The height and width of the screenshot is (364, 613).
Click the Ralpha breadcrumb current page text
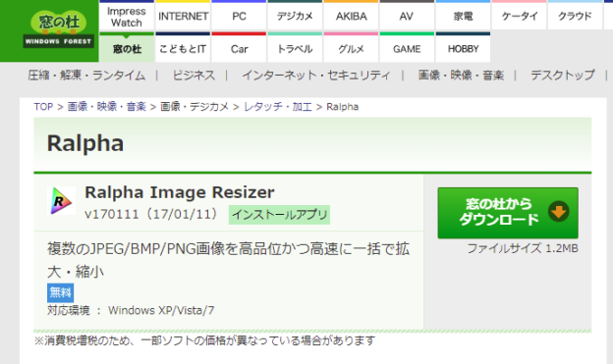point(343,107)
